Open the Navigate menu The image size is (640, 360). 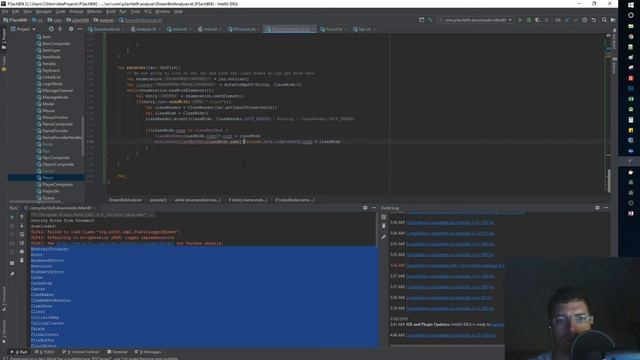pyautogui.click(x=43, y=11)
